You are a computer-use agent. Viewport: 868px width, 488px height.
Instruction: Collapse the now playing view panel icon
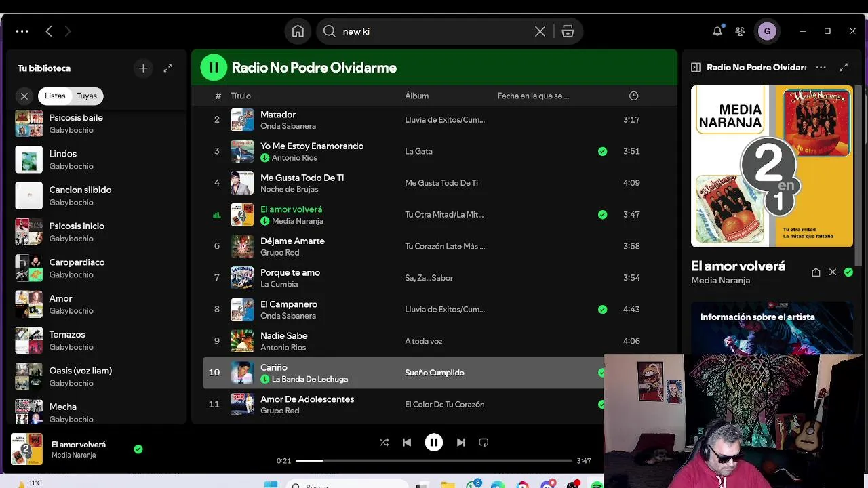tap(695, 67)
